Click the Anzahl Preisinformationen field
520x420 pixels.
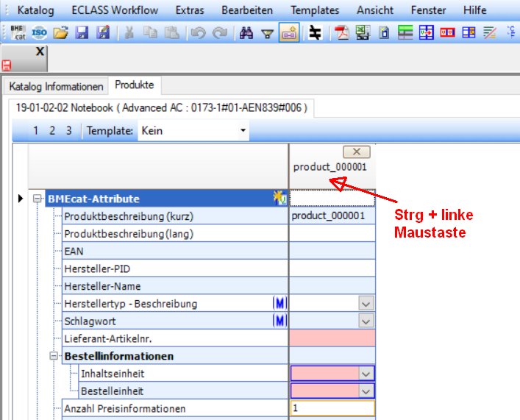[332, 408]
